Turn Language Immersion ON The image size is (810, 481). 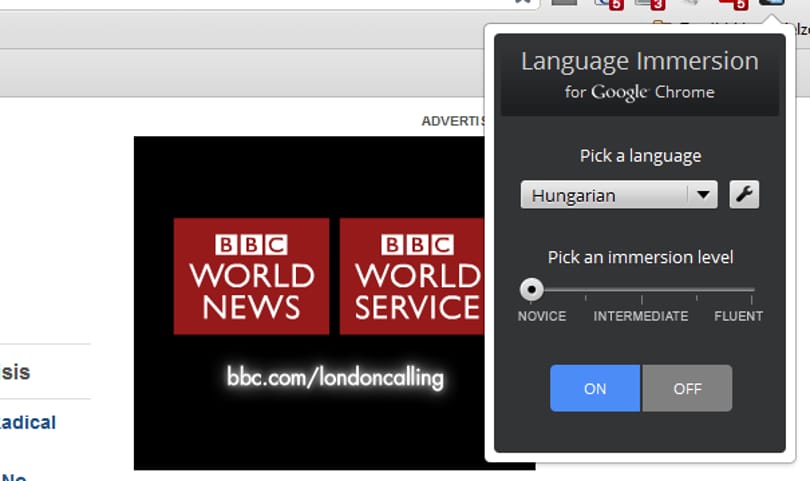tap(595, 388)
